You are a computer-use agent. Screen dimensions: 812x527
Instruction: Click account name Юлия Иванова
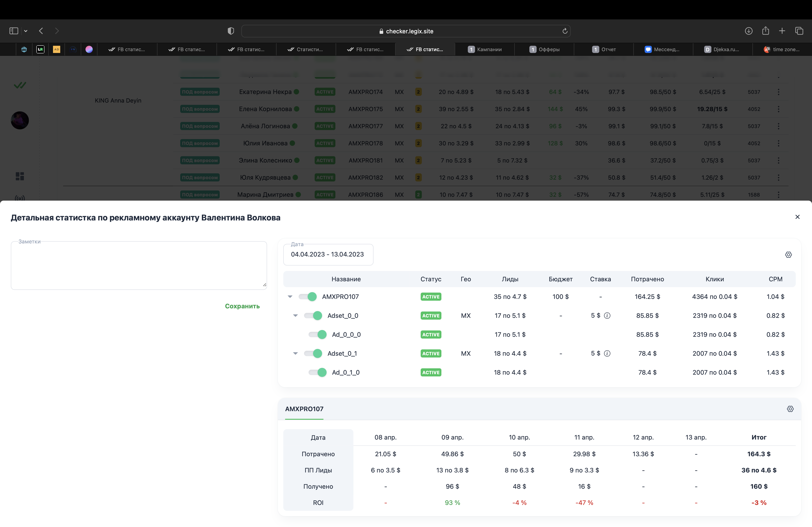point(265,143)
